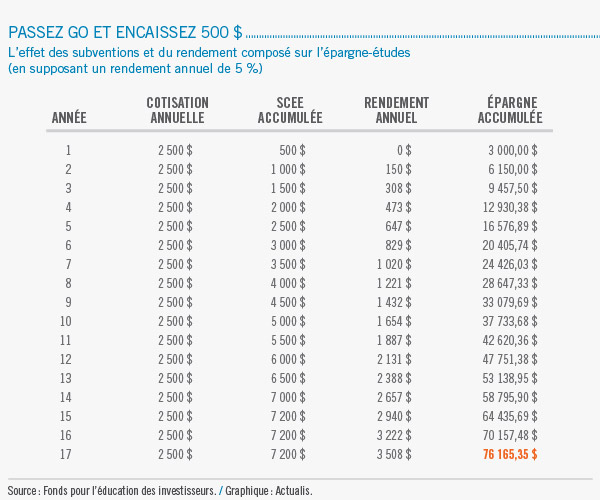This screenshot has width=600, height=500.
Task: Click the 'Graphique : Actualis' credit
Action: point(268,491)
